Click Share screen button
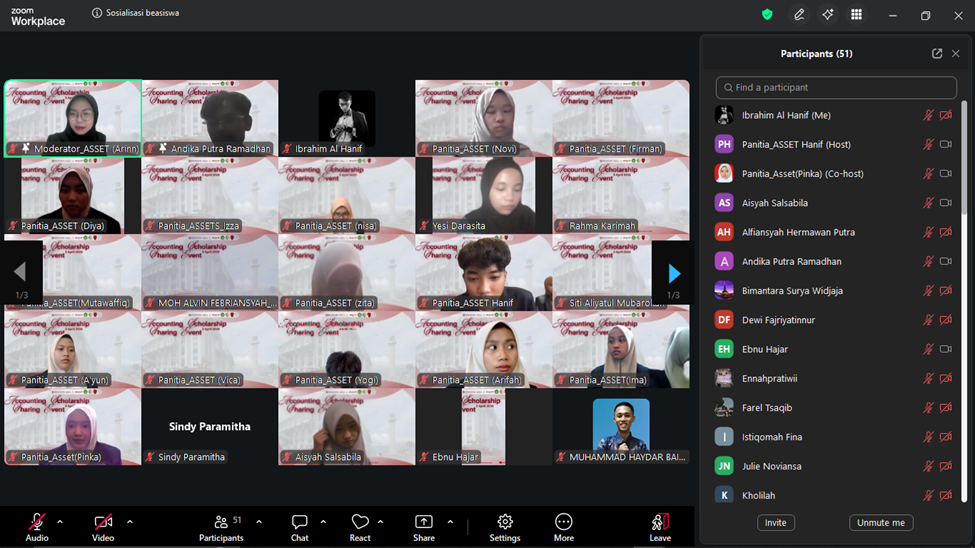This screenshot has width=975, height=548. tap(424, 527)
